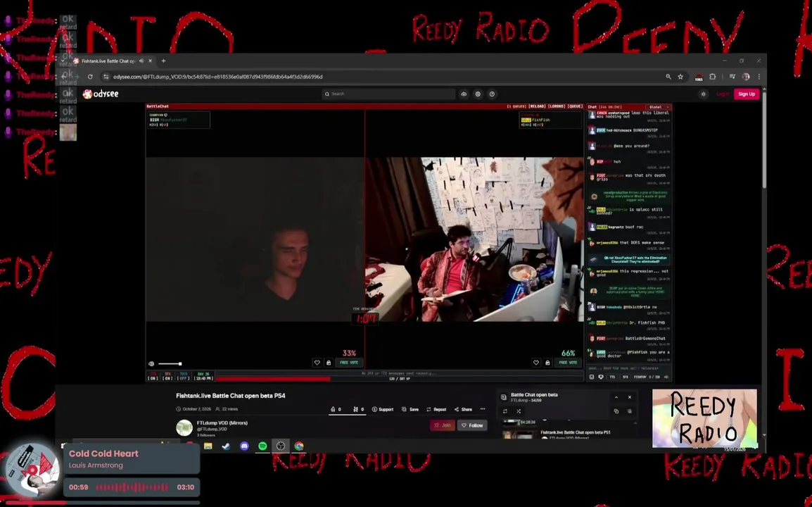Toggle playlist loop icon
The image size is (812, 507).
[505, 412]
